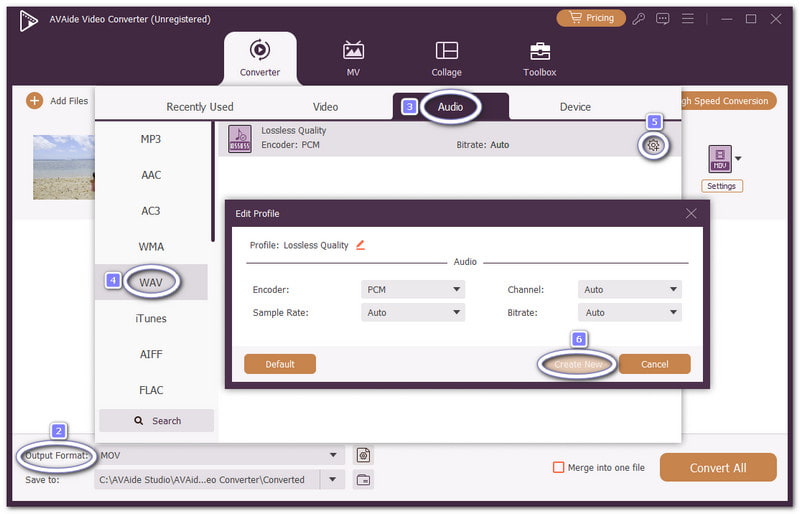Screen dimensions: 800x514
Task: Click the pencil icon to rename profile
Action: point(361,245)
